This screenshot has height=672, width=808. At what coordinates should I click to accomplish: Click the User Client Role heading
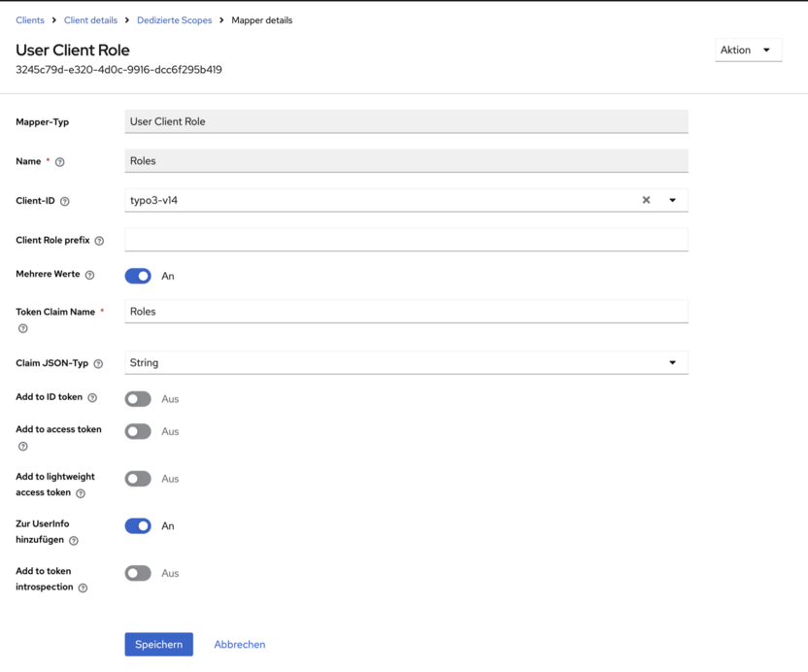point(73,50)
